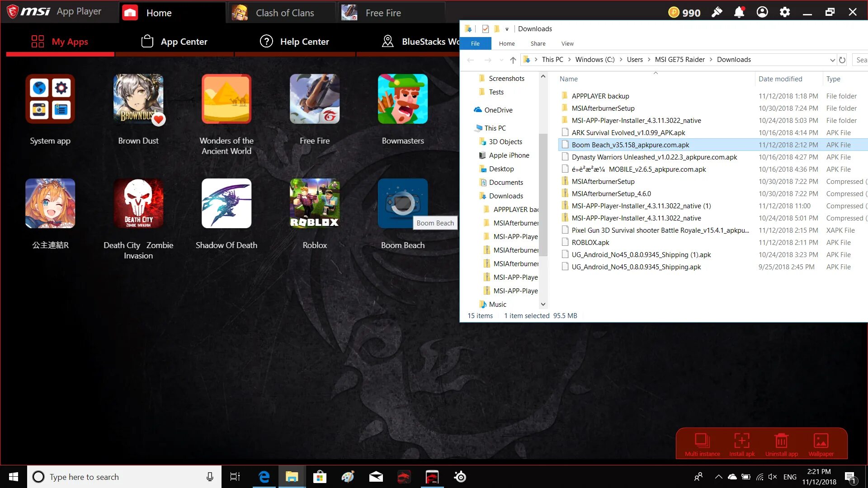The height and width of the screenshot is (488, 868).
Task: Switch to the Clash of Clans tab
Action: tap(284, 13)
